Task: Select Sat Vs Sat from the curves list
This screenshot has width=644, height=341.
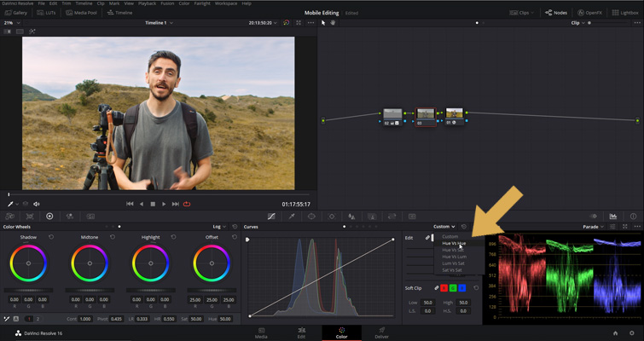Action: (454, 270)
